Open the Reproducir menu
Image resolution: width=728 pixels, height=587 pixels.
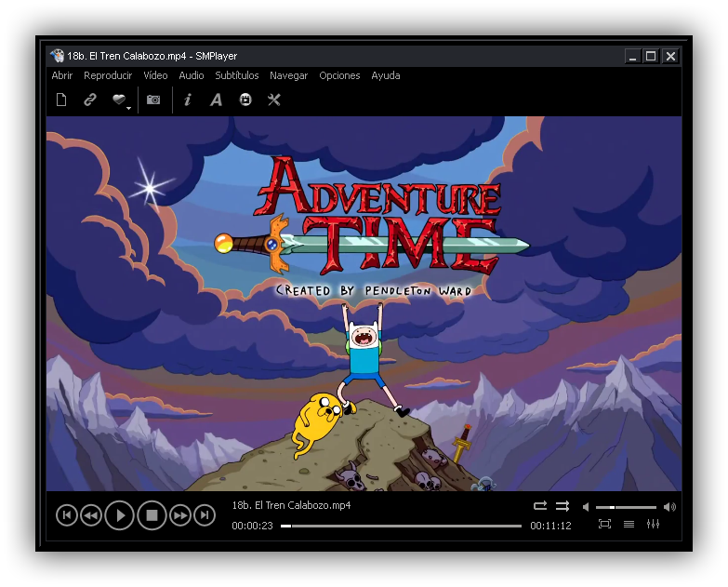pos(108,75)
